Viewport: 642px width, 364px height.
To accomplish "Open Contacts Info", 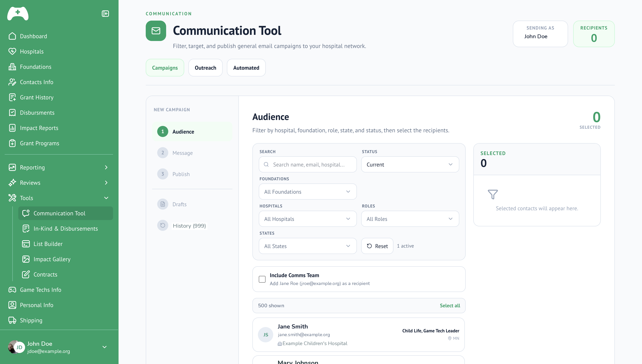I will [x=59, y=82].
